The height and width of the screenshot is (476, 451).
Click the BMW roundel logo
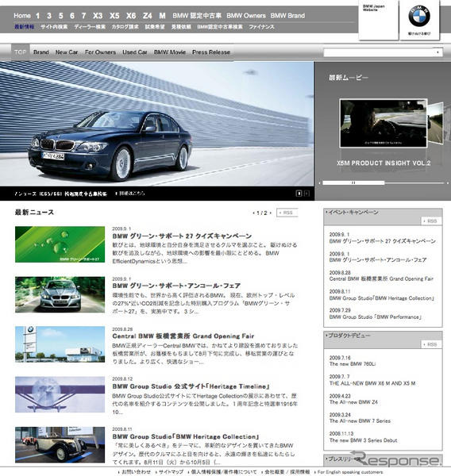pyautogui.click(x=419, y=16)
